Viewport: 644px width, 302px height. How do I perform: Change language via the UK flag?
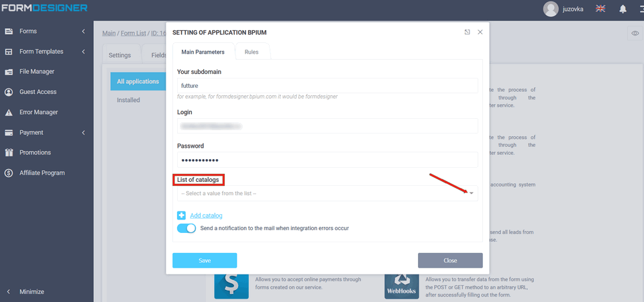[x=600, y=9]
